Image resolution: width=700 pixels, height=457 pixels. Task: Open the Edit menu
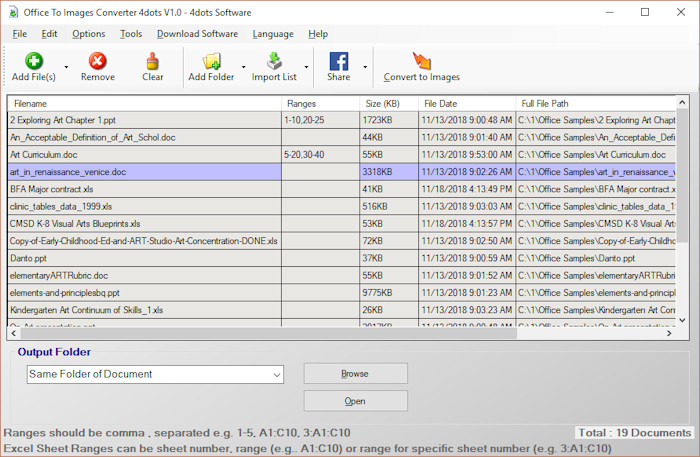coord(49,34)
